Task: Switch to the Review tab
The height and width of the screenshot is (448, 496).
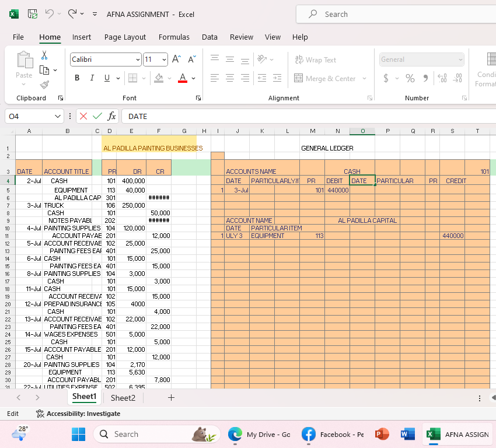Action: tap(242, 37)
